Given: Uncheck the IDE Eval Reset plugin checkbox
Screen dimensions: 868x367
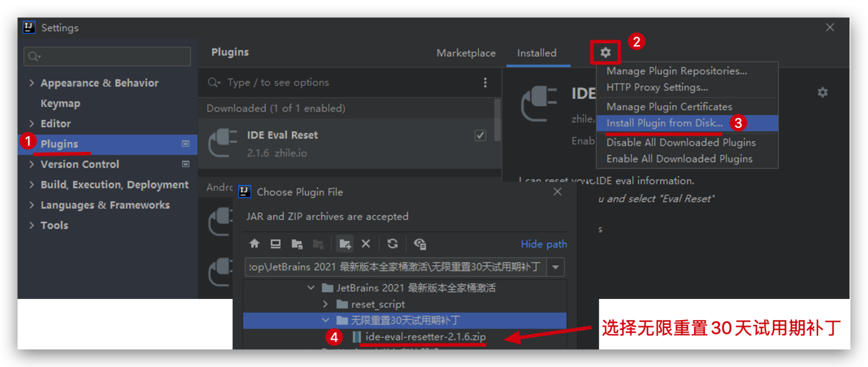Looking at the screenshot, I should pos(480,136).
